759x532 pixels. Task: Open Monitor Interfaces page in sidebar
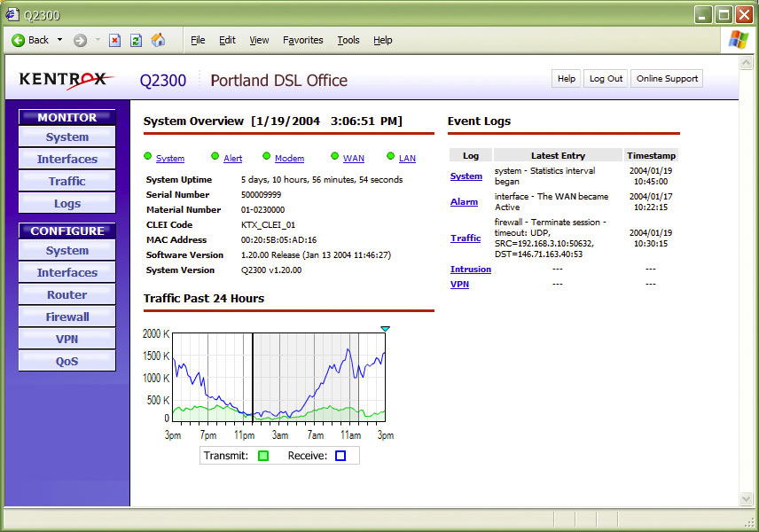[x=67, y=159]
